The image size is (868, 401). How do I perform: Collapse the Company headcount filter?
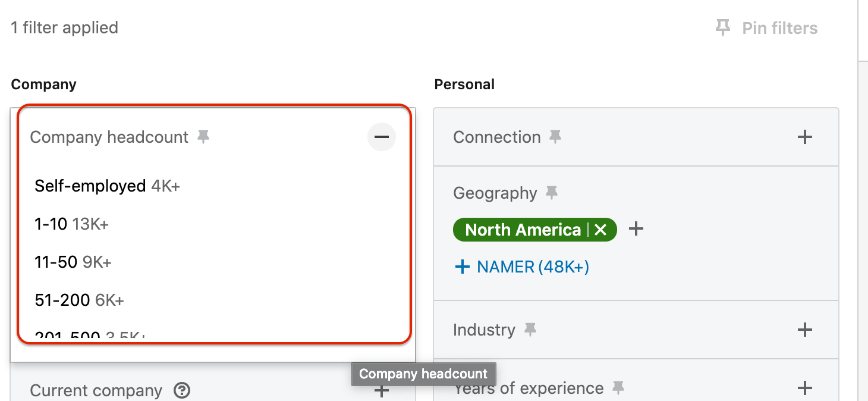pyautogui.click(x=381, y=137)
